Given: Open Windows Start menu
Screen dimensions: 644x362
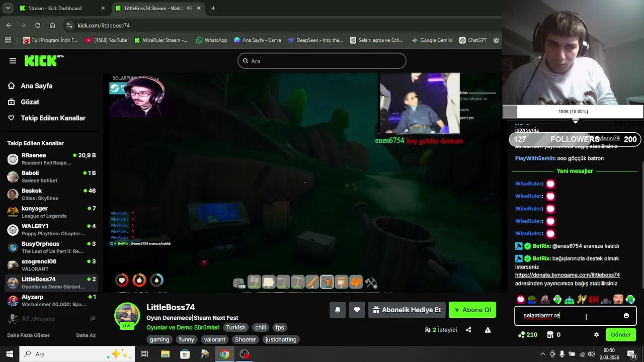Looking at the screenshot, I should pyautogui.click(x=10, y=354).
